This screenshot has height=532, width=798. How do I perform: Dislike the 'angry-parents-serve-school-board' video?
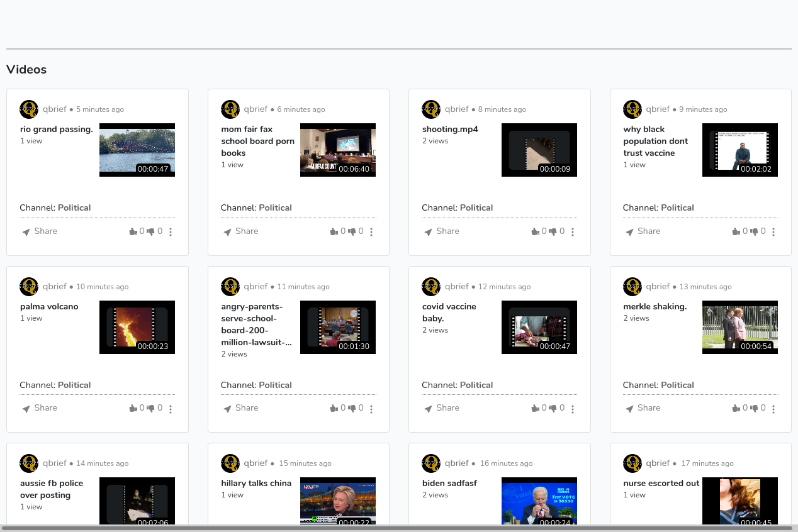(351, 408)
